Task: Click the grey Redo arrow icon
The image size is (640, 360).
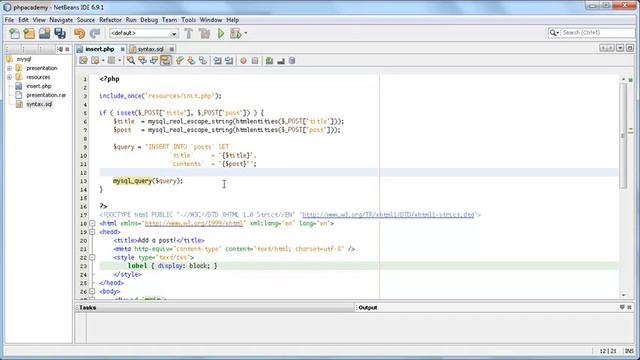Action: (x=95, y=33)
